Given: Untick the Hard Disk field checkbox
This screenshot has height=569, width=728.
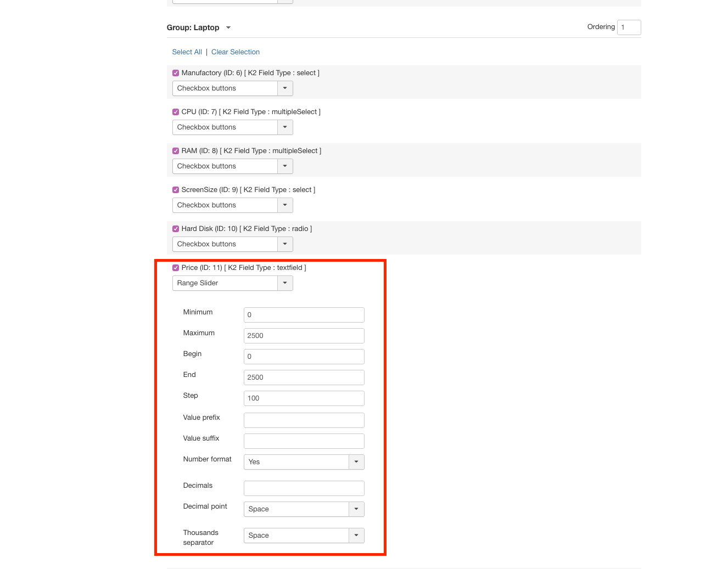Looking at the screenshot, I should (176, 229).
